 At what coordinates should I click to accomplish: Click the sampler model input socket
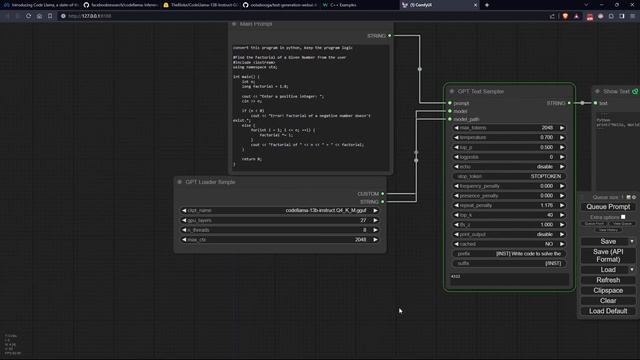[x=450, y=111]
